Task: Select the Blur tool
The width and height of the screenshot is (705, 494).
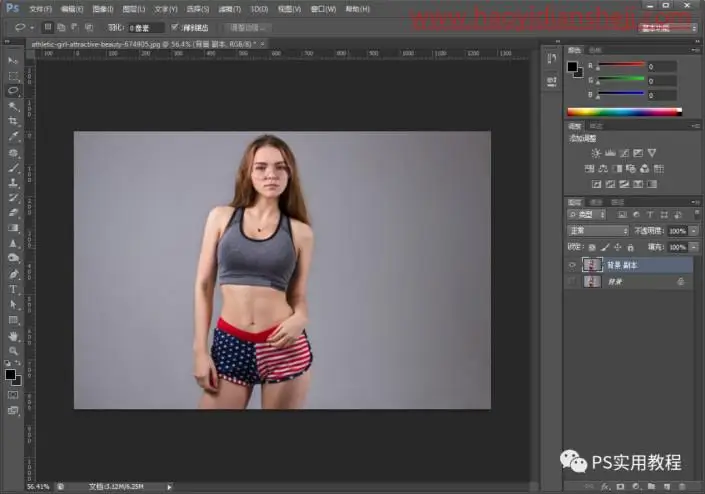Action: [13, 243]
